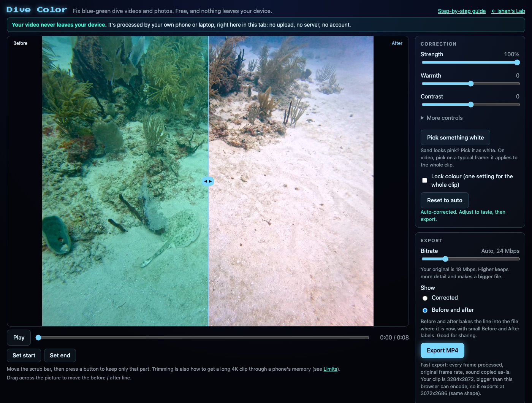Click the Auto, 24 Mbps bitrate value
532x403 pixels.
pos(500,251)
